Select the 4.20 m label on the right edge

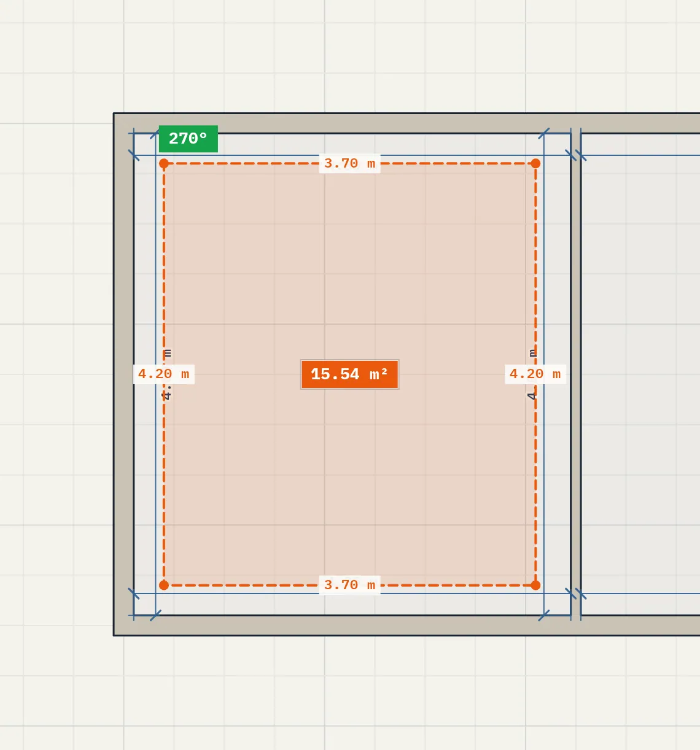535,374
